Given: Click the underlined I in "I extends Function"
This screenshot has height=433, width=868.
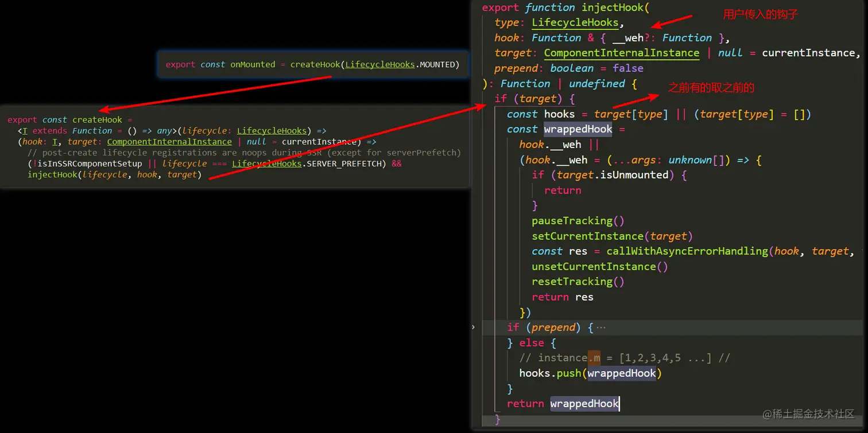Looking at the screenshot, I should click(25, 131).
